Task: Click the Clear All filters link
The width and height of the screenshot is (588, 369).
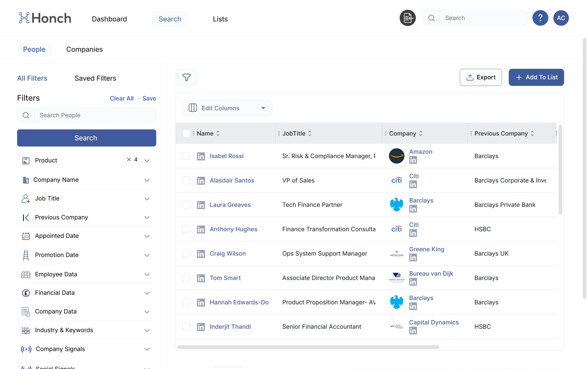Action: pyautogui.click(x=122, y=98)
